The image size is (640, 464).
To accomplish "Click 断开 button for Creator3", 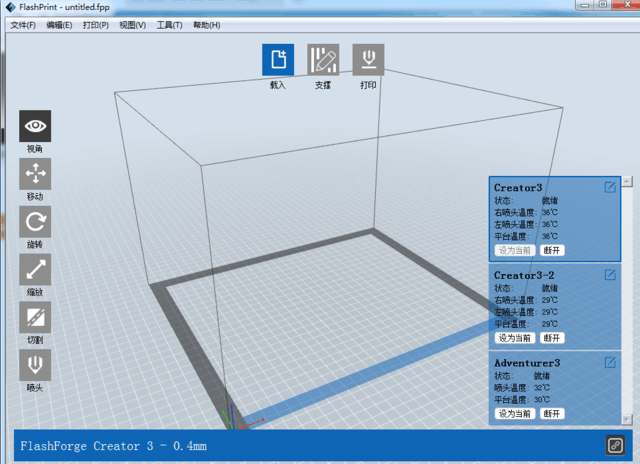I will 552,250.
